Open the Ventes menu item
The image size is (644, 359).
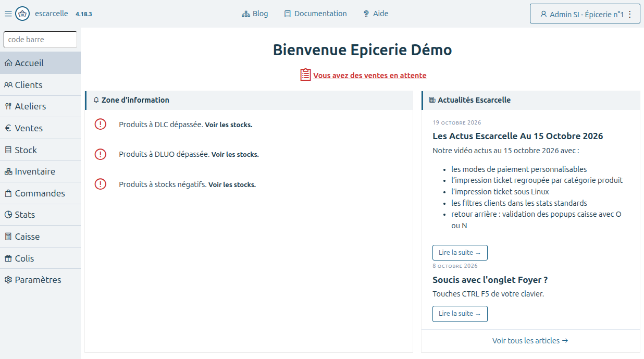pos(40,128)
